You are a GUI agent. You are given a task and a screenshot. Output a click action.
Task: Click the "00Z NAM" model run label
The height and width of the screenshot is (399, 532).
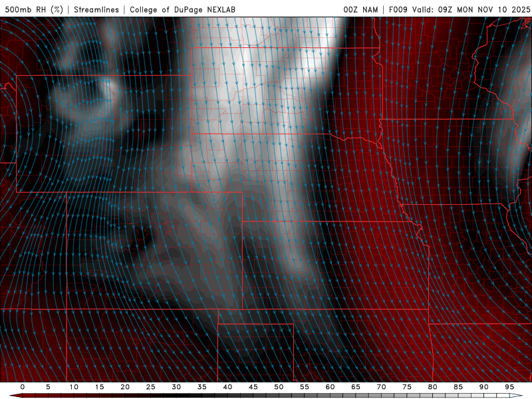360,9
